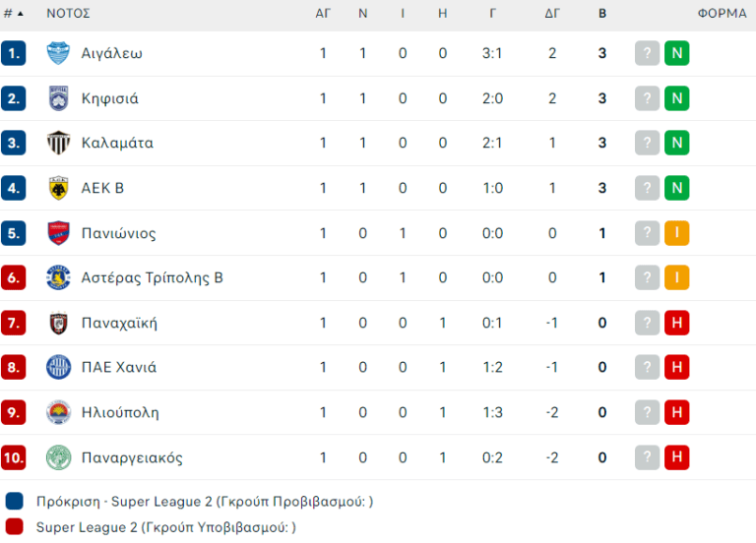The image size is (756, 543).
Task: Click the green N form badge for Αιγάλεω
Action: point(676,53)
